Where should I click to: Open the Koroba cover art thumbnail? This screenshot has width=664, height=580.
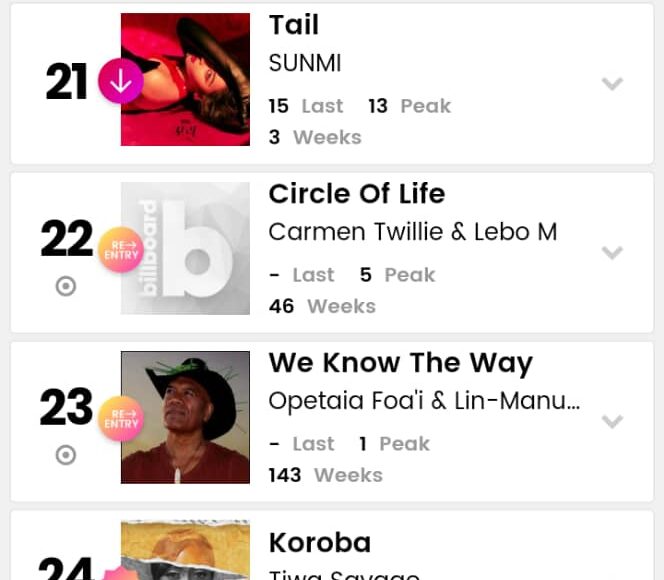click(x=185, y=551)
